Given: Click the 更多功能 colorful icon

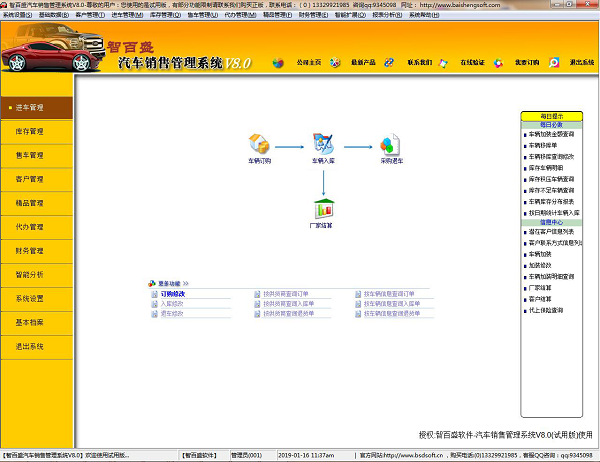Looking at the screenshot, I should coord(152,284).
